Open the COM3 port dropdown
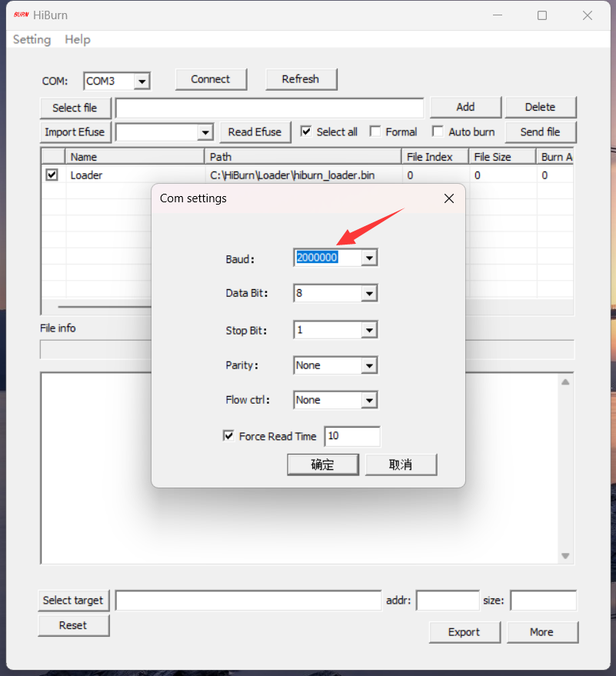The height and width of the screenshot is (676, 616). tap(142, 81)
